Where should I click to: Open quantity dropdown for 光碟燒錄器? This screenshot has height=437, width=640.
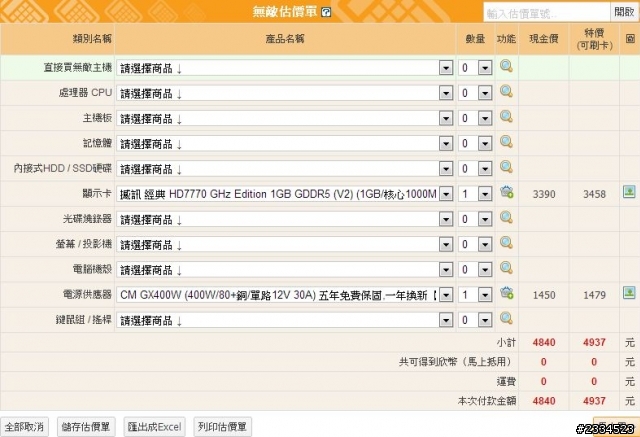[x=475, y=219]
